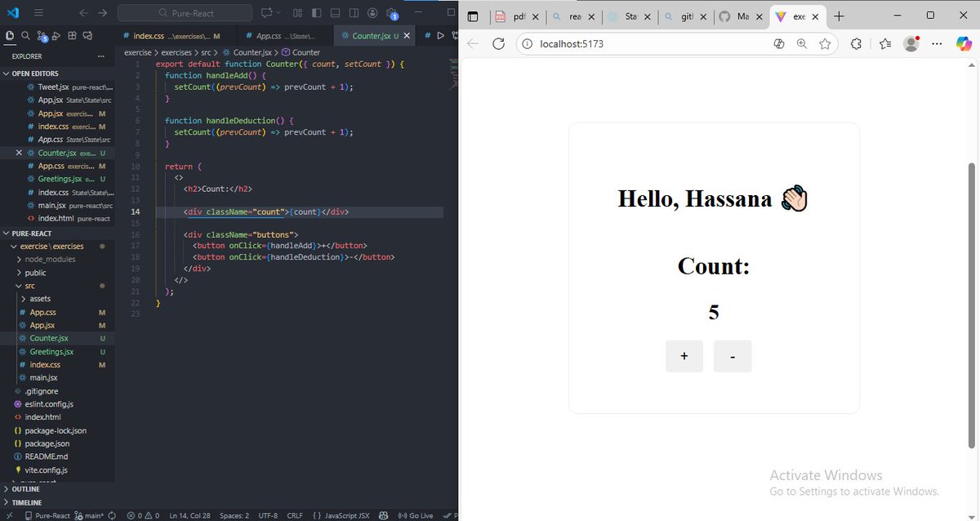Open the Remote Explorer icon

click(x=88, y=35)
